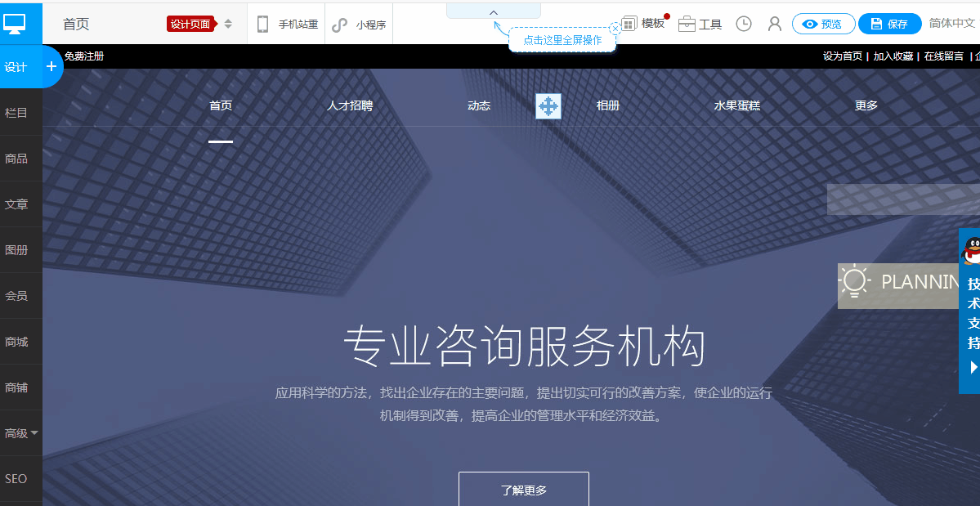The image size is (980, 506).
Task: Open the 栏目 sidebar item
Action: [16, 113]
